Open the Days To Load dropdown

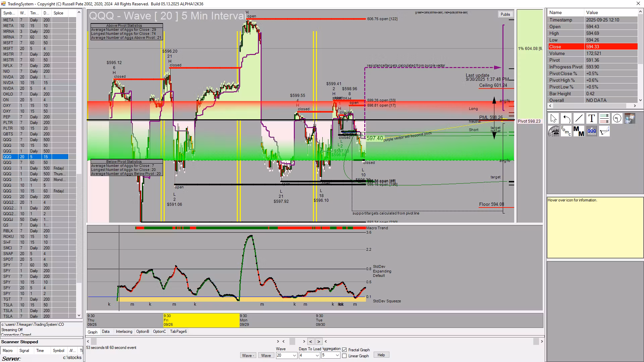(317, 356)
